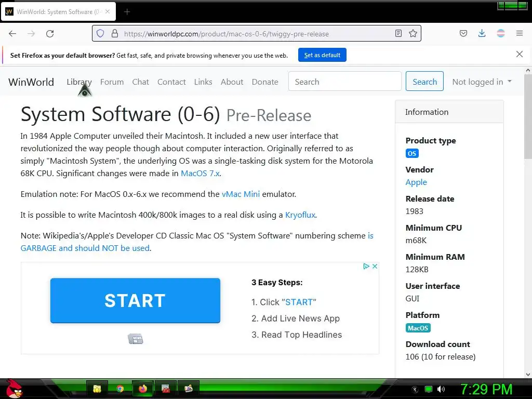Click the 'm68K' minimum CPU value
The height and width of the screenshot is (399, 532).
(x=416, y=241)
